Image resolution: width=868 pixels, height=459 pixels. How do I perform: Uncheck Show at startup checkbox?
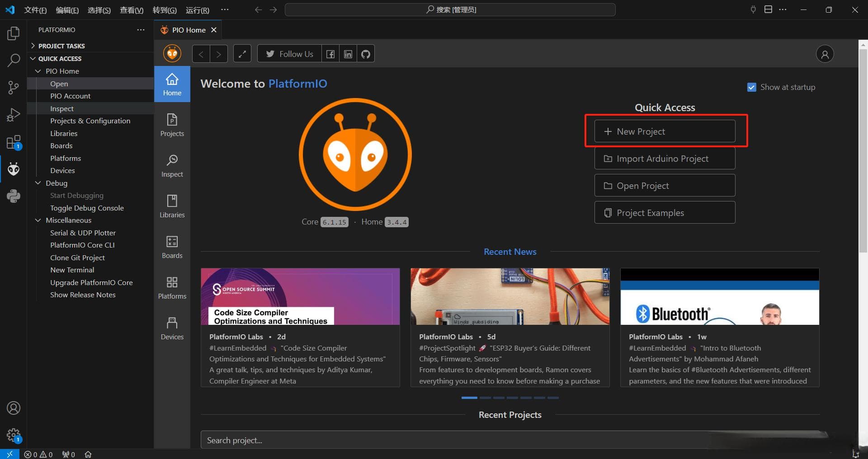(x=751, y=87)
